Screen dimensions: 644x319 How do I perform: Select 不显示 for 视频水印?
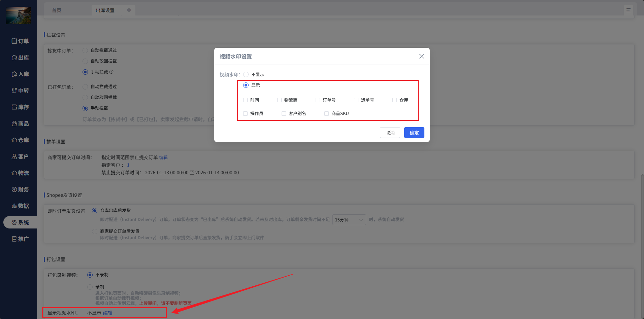point(246,74)
